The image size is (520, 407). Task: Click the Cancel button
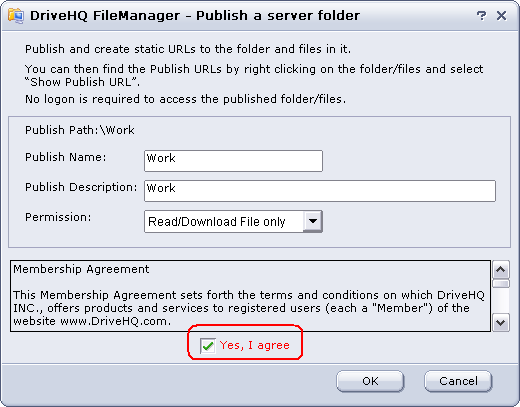pos(458,381)
